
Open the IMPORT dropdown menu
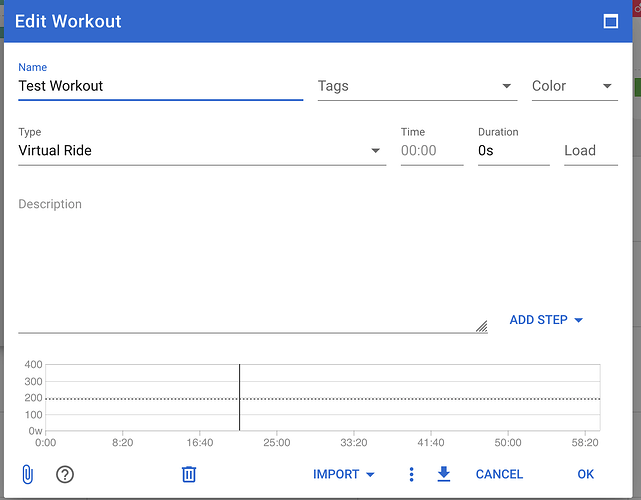coord(343,474)
